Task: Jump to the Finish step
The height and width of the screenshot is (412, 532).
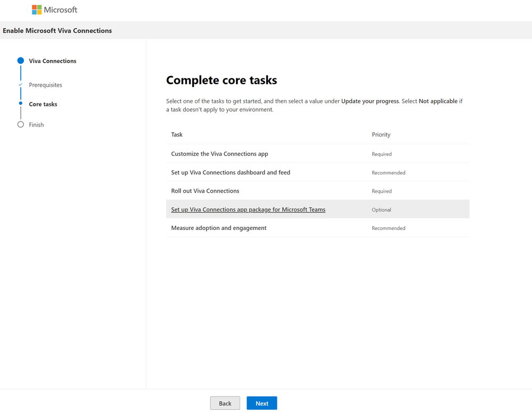Action: coord(36,125)
